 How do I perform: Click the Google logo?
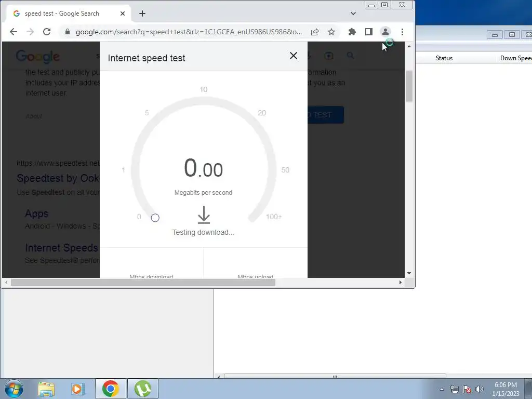[37, 57]
